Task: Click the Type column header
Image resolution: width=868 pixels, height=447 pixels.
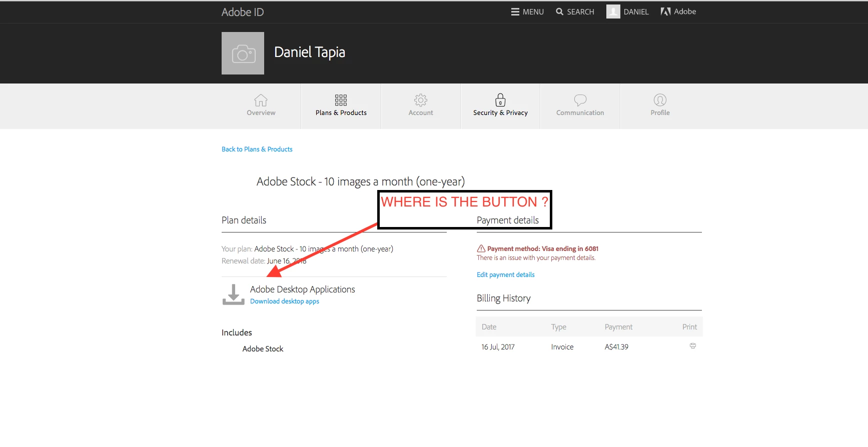Action: point(559,327)
